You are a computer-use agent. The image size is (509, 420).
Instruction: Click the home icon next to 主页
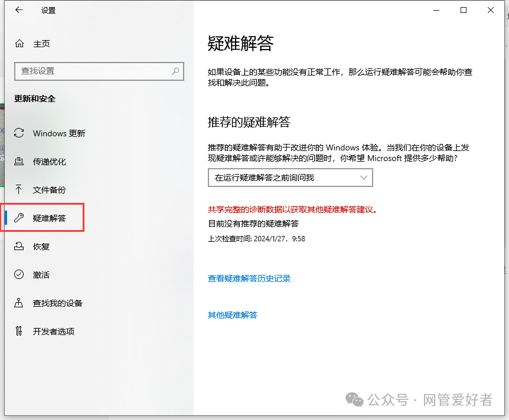[x=19, y=44]
